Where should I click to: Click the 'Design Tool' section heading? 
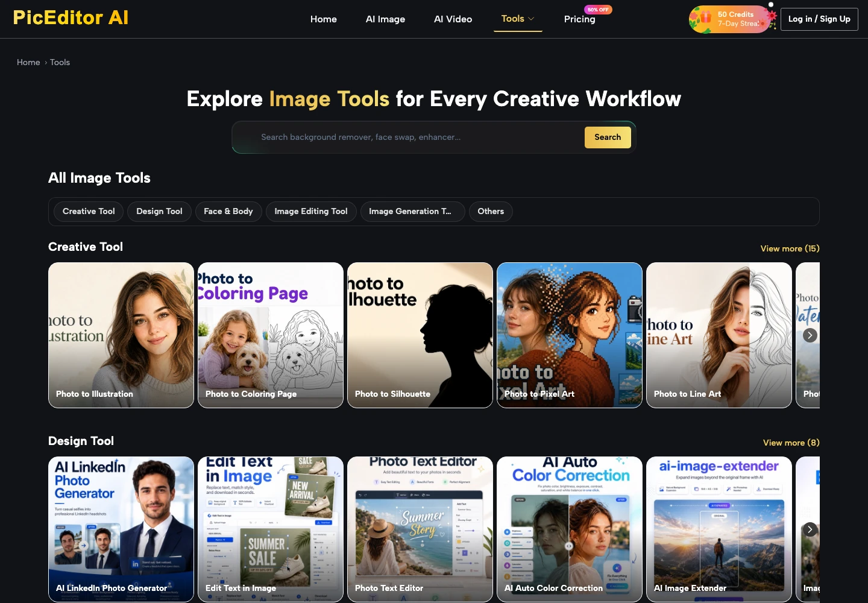(81, 441)
